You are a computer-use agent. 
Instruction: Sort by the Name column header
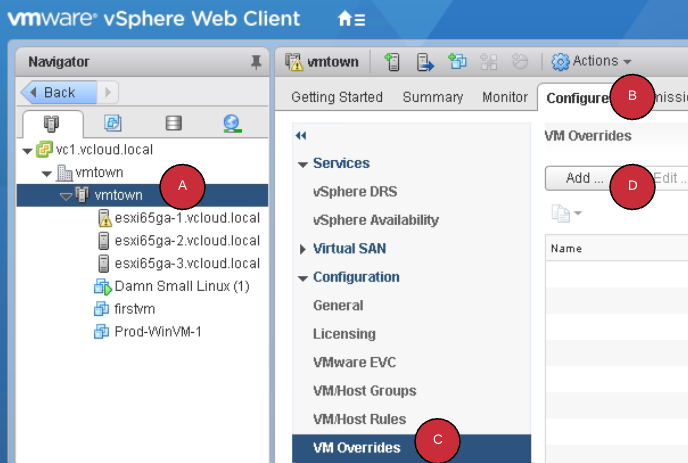click(566, 248)
